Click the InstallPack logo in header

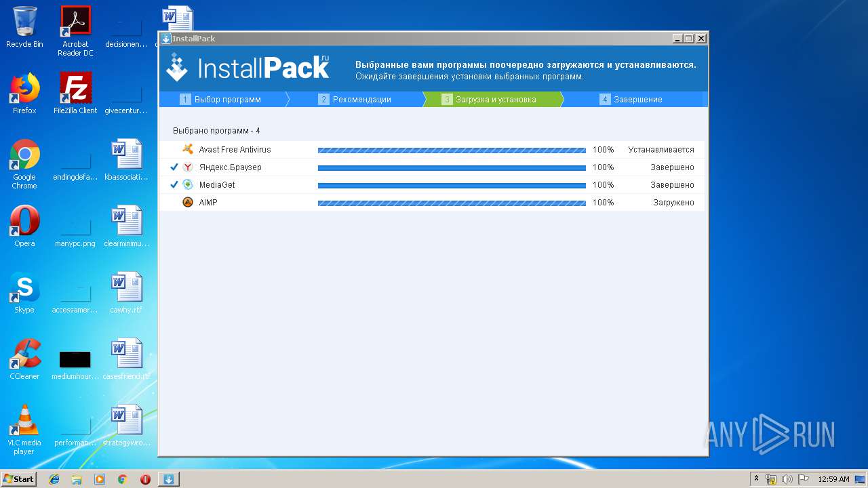coord(248,68)
